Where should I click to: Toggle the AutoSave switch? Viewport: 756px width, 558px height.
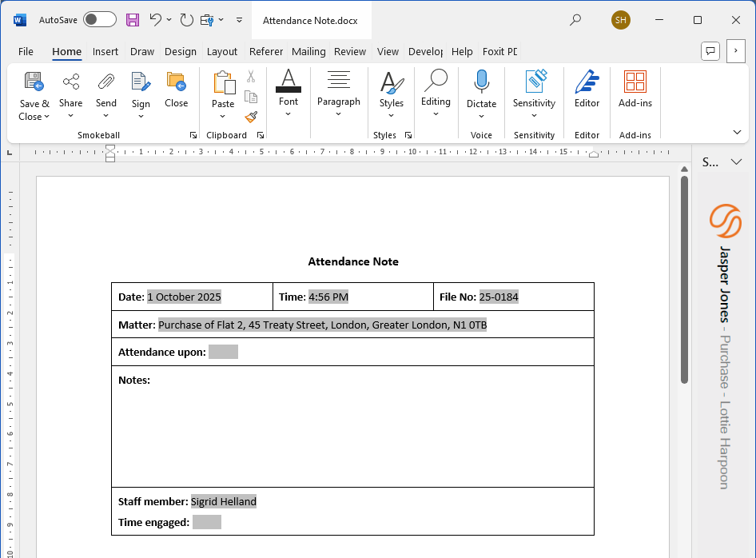pyautogui.click(x=100, y=20)
